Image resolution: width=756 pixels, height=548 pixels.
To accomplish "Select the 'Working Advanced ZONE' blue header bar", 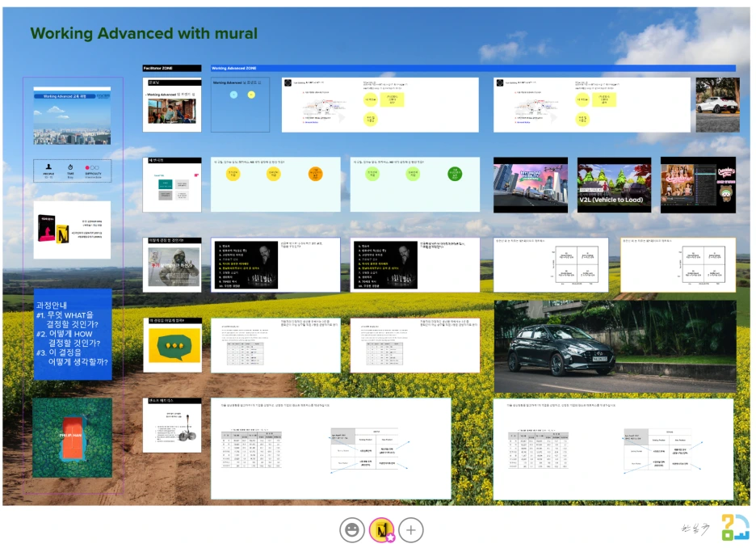I will (x=473, y=69).
